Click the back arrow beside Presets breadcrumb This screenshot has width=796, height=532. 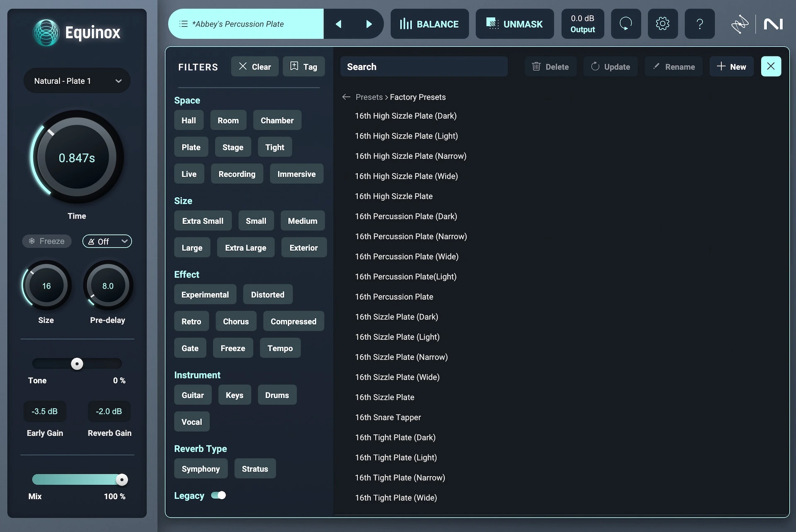click(x=346, y=97)
